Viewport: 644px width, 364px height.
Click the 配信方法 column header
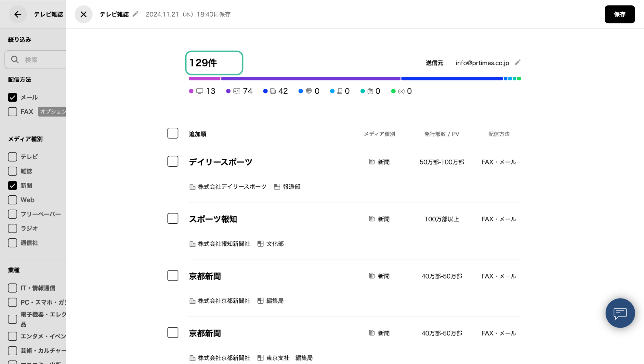point(499,134)
